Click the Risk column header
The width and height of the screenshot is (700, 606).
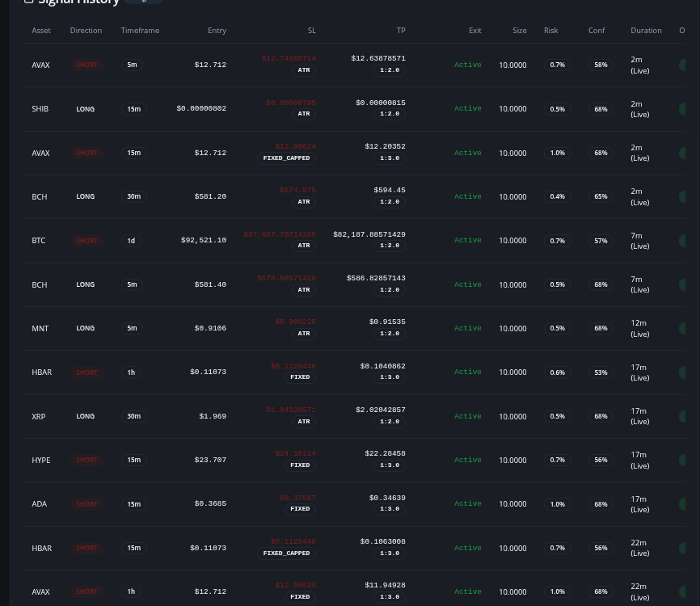551,31
